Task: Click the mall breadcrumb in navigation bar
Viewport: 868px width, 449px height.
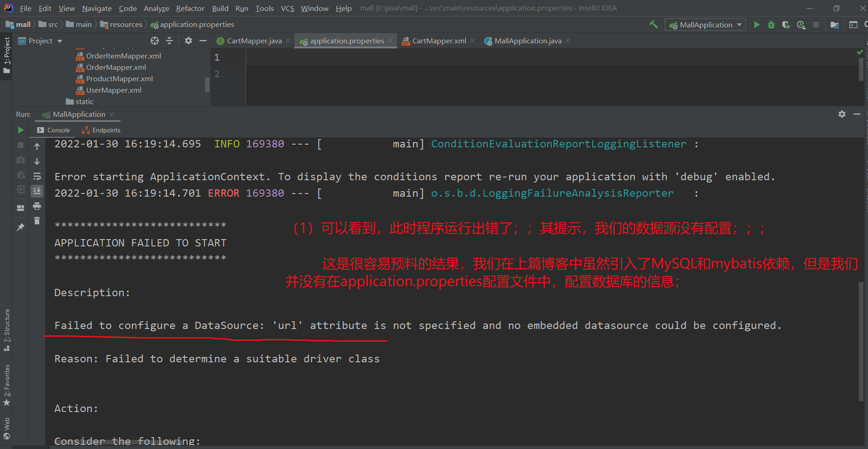Action: [19, 25]
